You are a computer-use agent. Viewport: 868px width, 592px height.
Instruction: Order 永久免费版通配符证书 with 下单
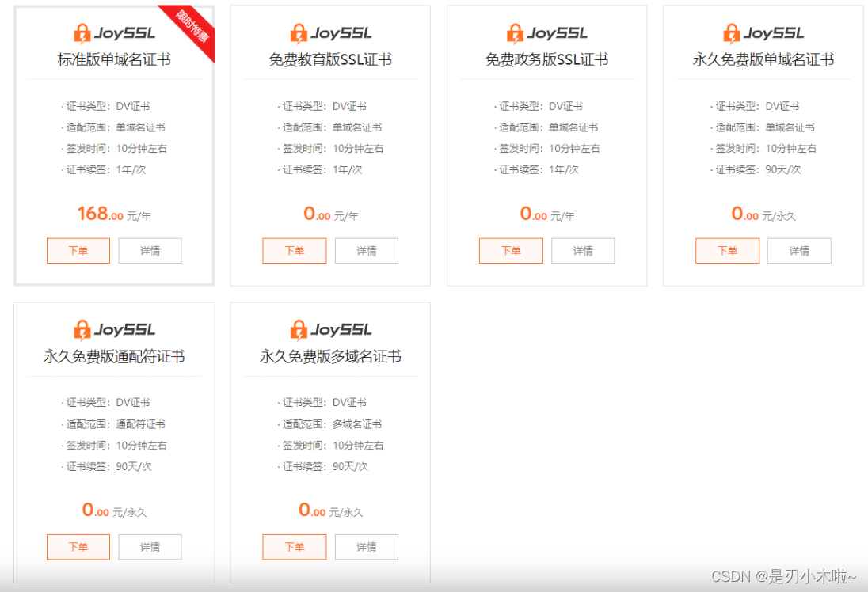[78, 547]
